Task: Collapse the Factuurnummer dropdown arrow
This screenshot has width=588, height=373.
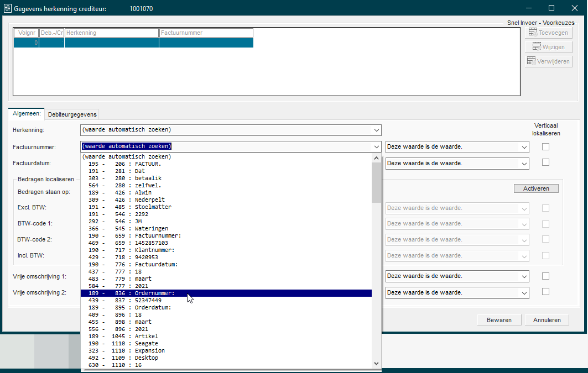Action: (376, 146)
